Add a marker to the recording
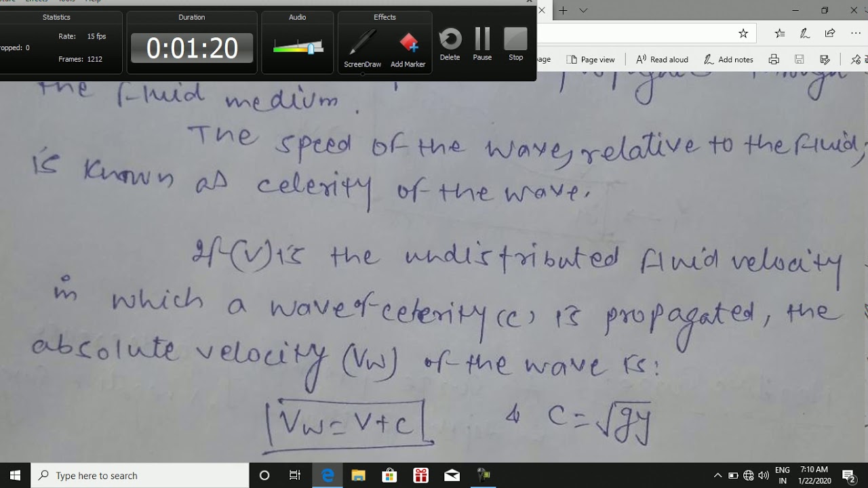 (408, 48)
